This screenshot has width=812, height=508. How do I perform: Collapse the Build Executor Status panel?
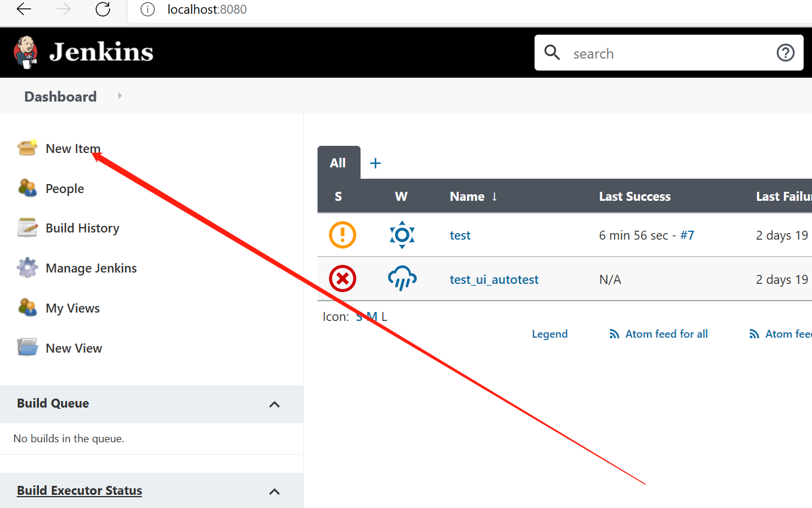tap(274, 492)
